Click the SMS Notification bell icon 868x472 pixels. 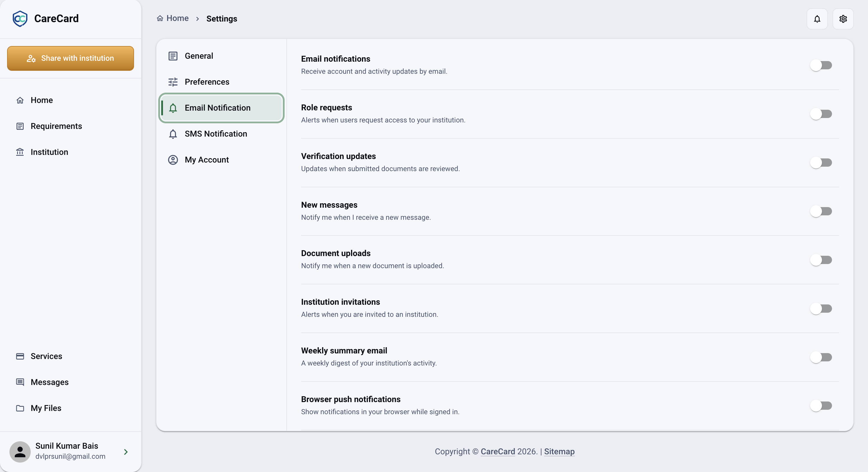pyautogui.click(x=173, y=134)
